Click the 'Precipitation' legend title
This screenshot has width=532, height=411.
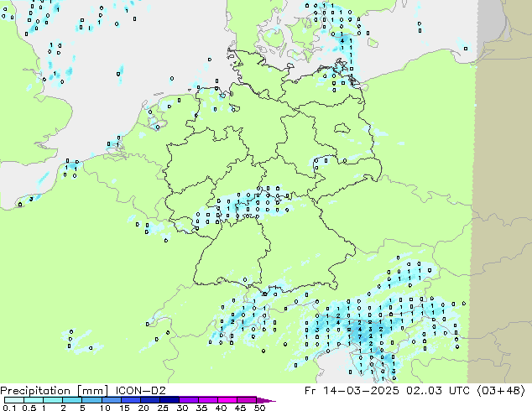tap(35, 391)
